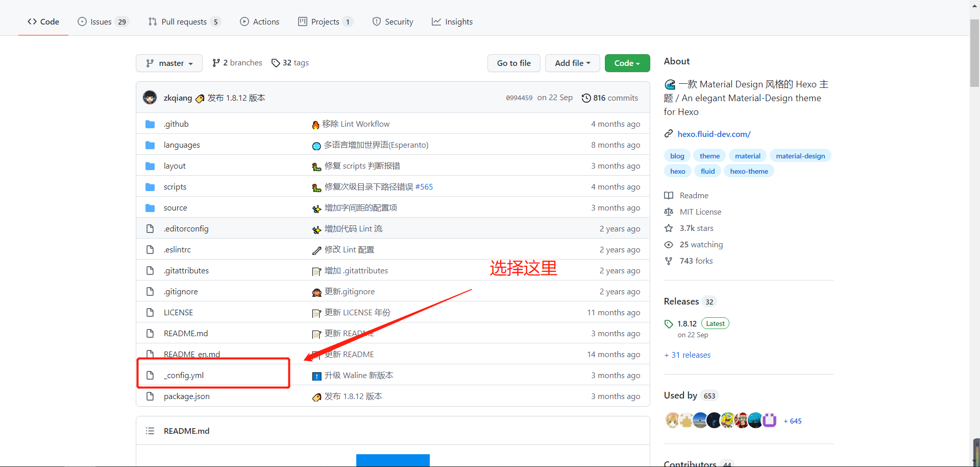The image size is (980, 467).
Task: Click the MIT License scale icon
Action: click(x=669, y=212)
